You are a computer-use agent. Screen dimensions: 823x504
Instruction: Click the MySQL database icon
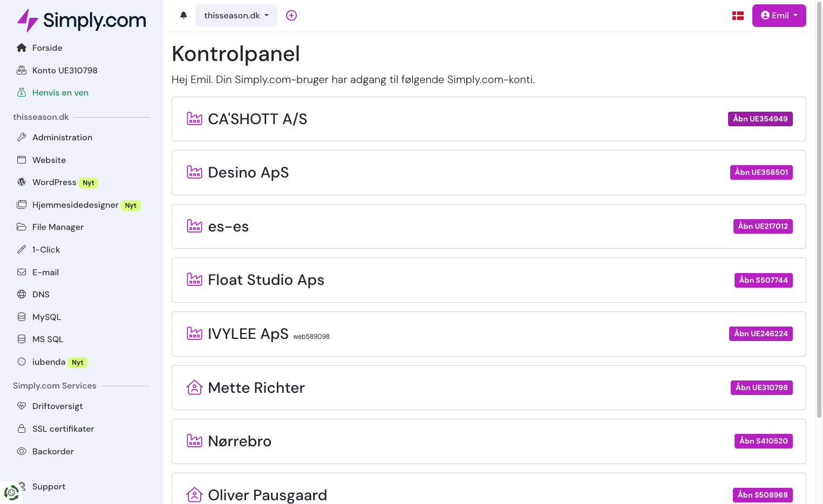22,317
